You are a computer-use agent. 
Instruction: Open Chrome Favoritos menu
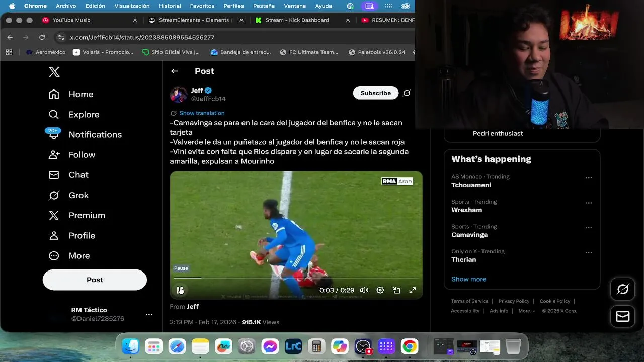pos(202,6)
